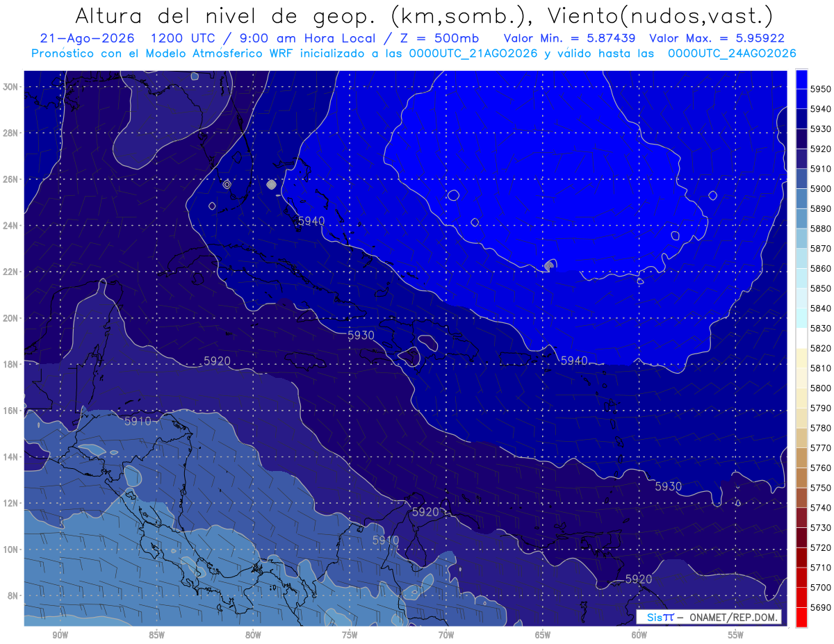Click the '90W' longitude axis label
Screen dimensions: 834x644
tap(60, 635)
